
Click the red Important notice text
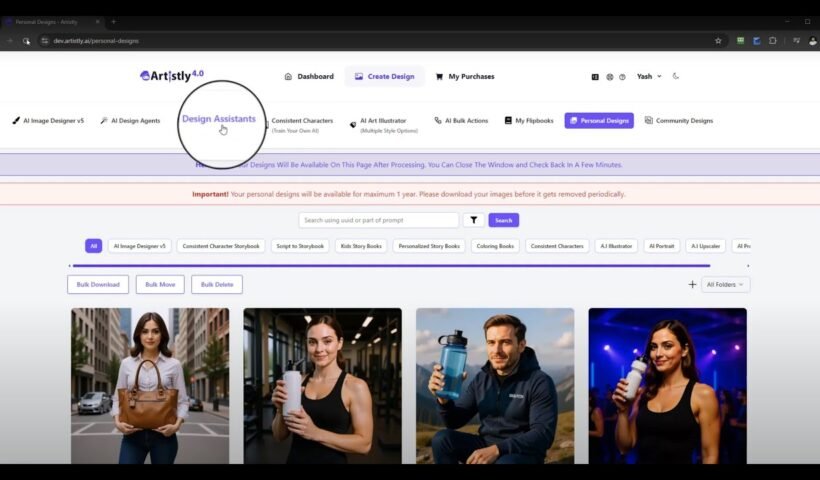click(408, 194)
